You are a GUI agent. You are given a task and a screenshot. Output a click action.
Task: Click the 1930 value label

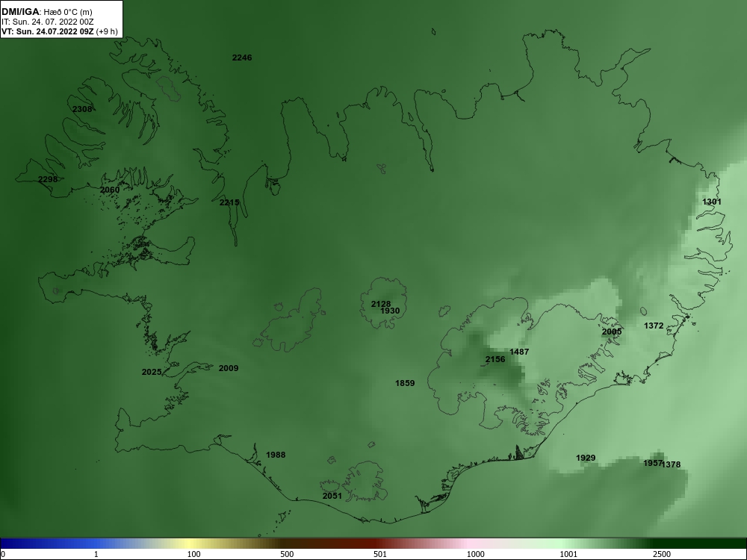tap(390, 311)
